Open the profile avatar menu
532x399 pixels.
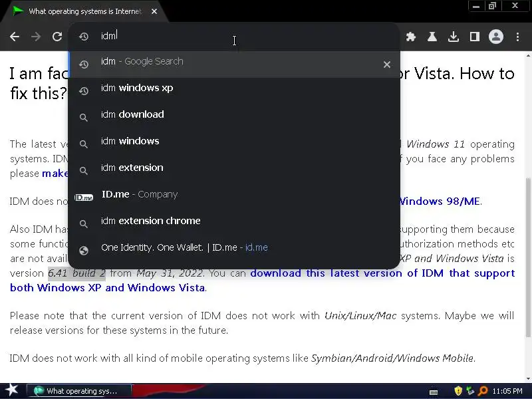495,37
